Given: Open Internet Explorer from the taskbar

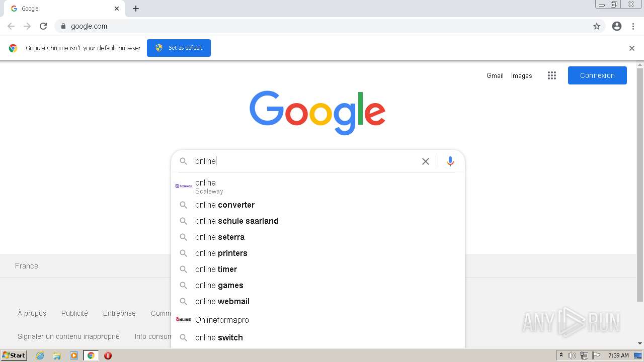Looking at the screenshot, I should tap(40, 355).
